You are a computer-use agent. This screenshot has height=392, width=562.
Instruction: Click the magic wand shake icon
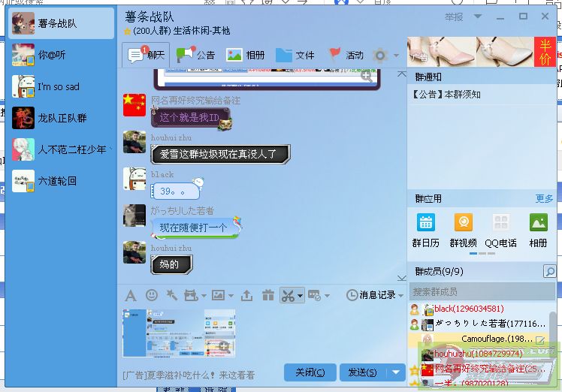coord(172,295)
